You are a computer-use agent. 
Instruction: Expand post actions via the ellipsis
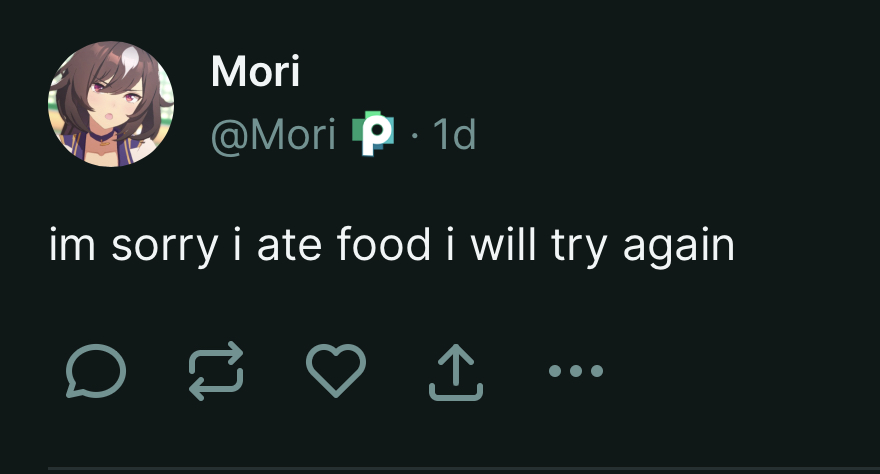coord(576,371)
